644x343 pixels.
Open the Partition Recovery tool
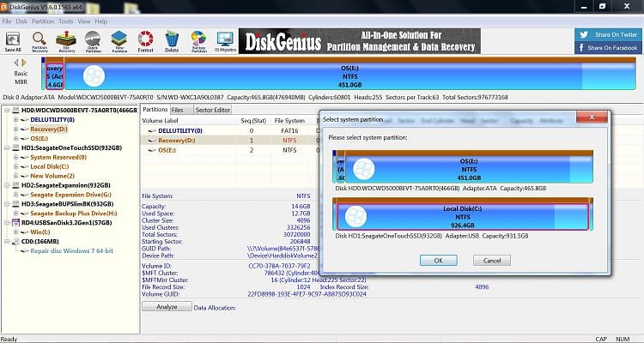click(x=39, y=42)
